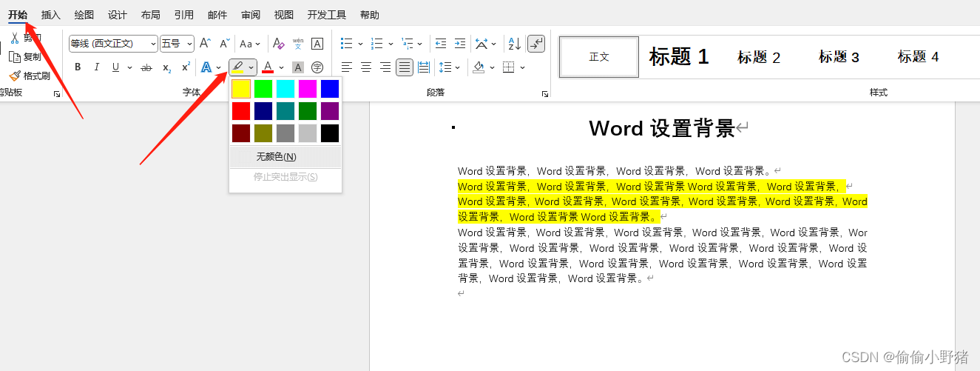This screenshot has height=371, width=980.
Task: Center the paragraph
Action: [366, 67]
